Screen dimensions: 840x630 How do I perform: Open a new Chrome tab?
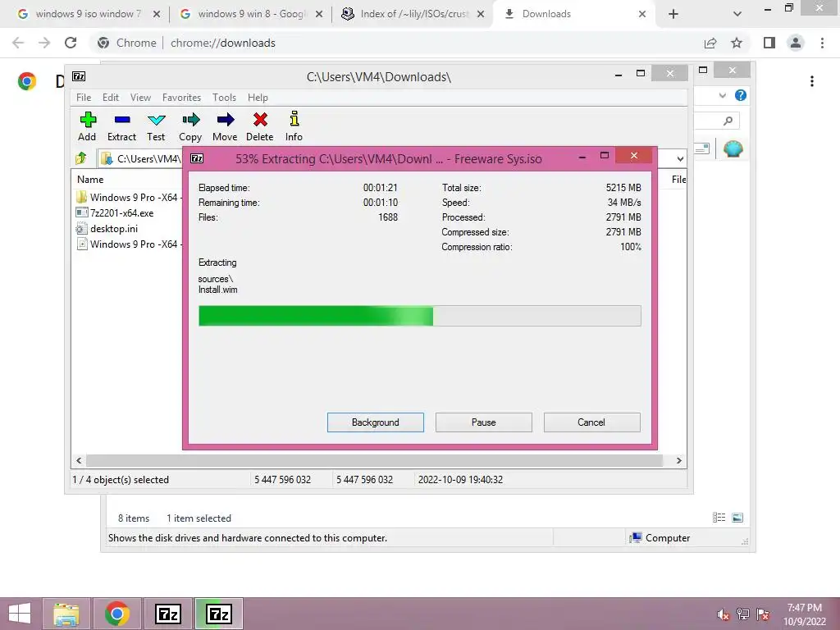coord(673,14)
